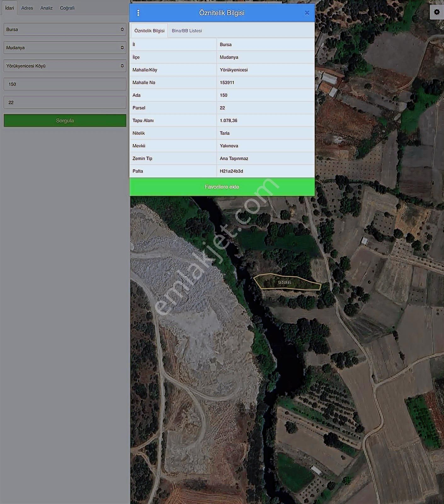Select the Coğrafi tab

(67, 8)
